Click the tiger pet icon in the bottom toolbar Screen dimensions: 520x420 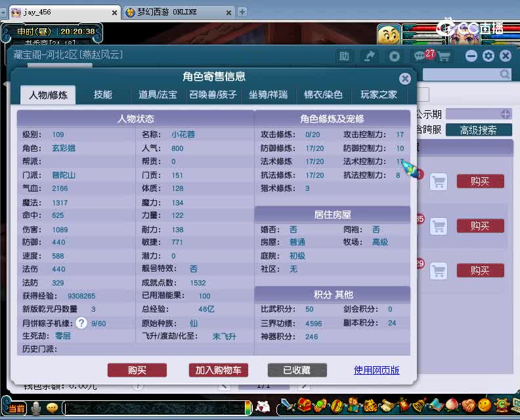[370, 406]
